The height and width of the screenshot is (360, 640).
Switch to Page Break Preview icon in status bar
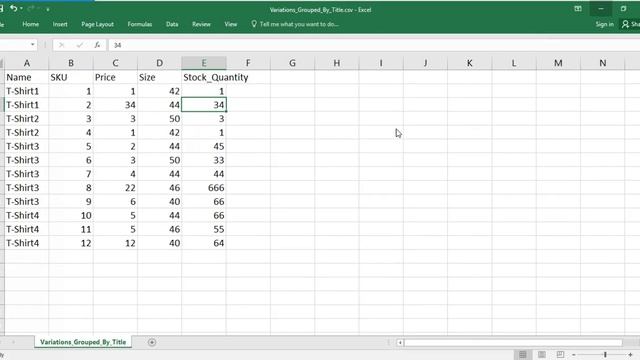pos(560,354)
